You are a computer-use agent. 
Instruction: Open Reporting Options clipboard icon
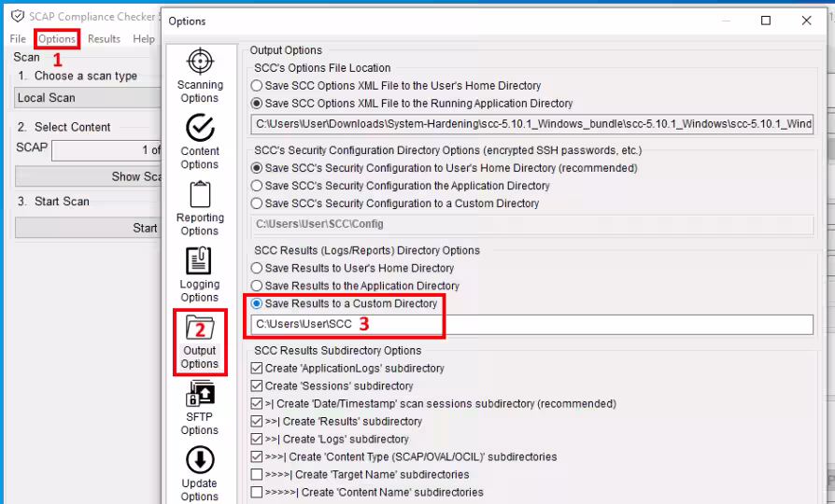[x=200, y=195]
